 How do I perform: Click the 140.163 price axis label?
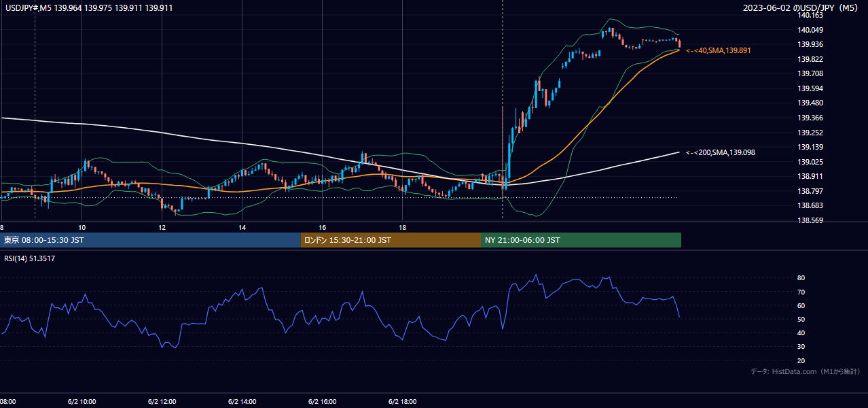point(811,15)
